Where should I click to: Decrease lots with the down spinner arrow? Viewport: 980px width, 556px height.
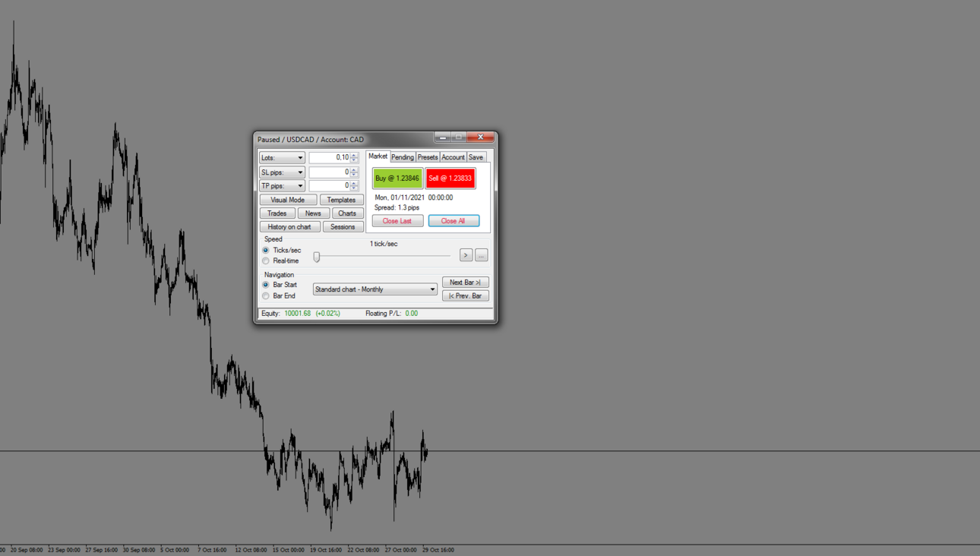tap(354, 161)
